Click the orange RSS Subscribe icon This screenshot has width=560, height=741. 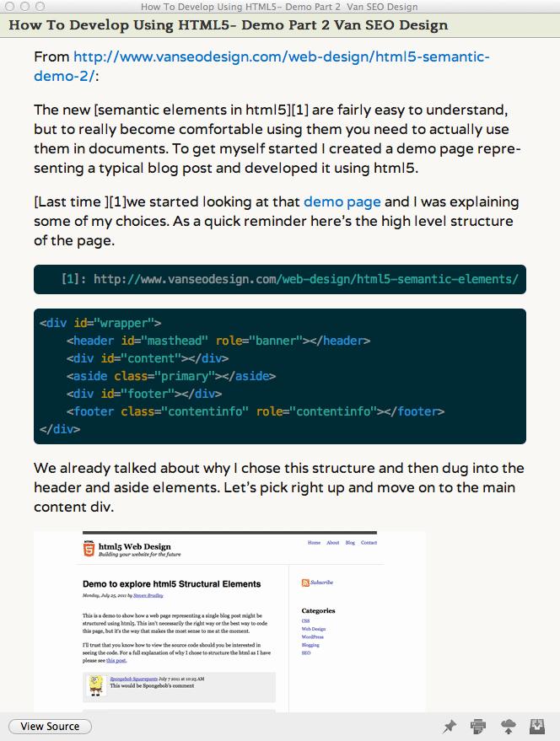click(x=304, y=582)
